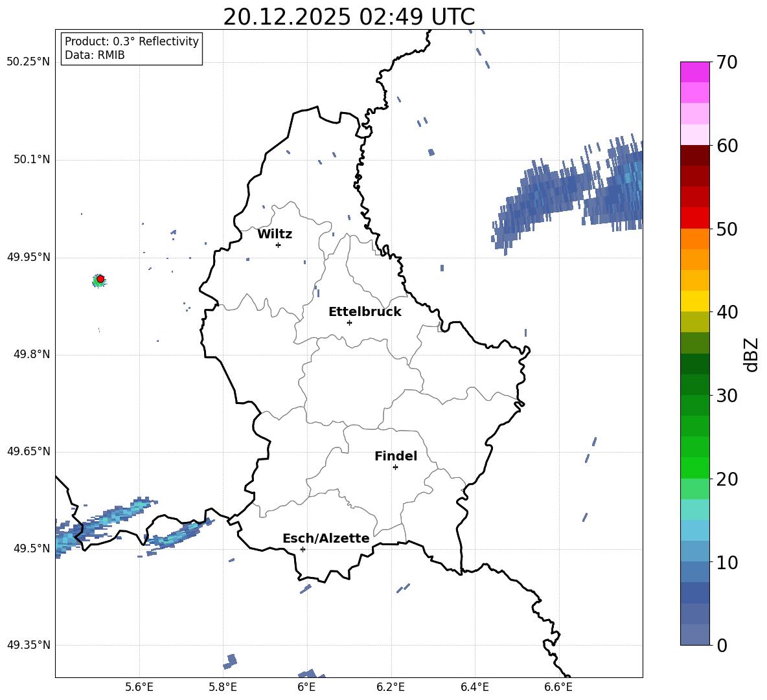This screenshot has width=767, height=700.
Task: Click the slate blue colorbar segment just above 0
Action: pyautogui.click(x=694, y=635)
